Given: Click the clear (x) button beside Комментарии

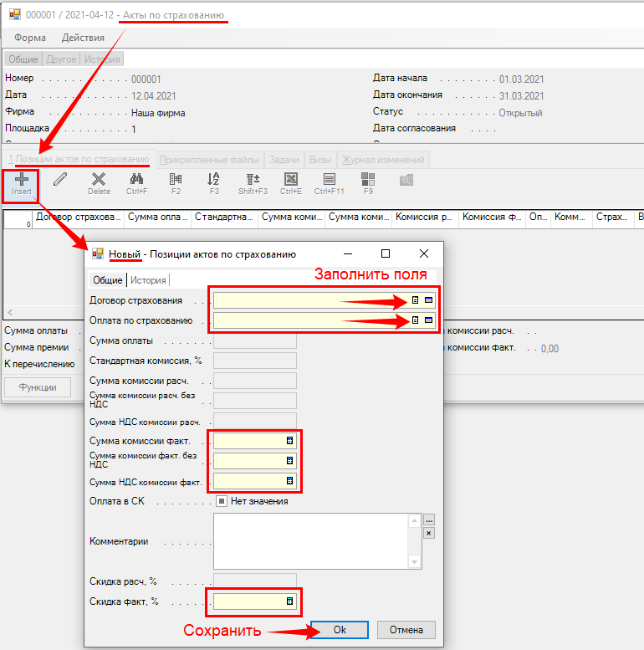Looking at the screenshot, I should click(x=429, y=533).
